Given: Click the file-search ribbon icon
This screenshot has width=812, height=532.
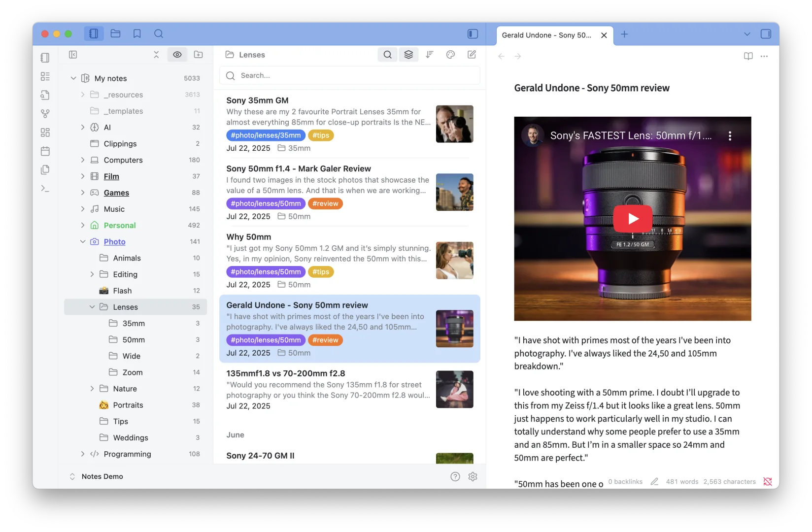Looking at the screenshot, I should point(45,95).
